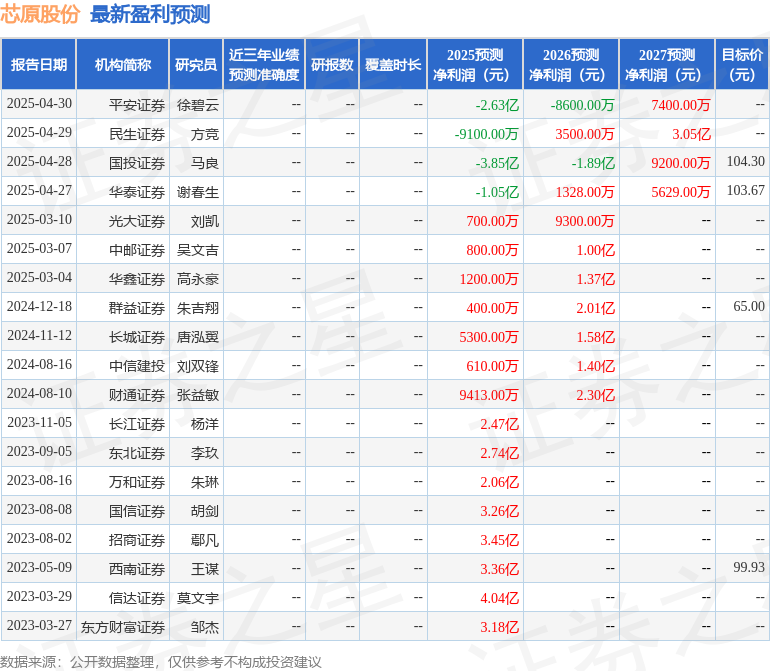Select the 2026预测净利润 column header
Screen dimensions: 770x671
(571, 64)
